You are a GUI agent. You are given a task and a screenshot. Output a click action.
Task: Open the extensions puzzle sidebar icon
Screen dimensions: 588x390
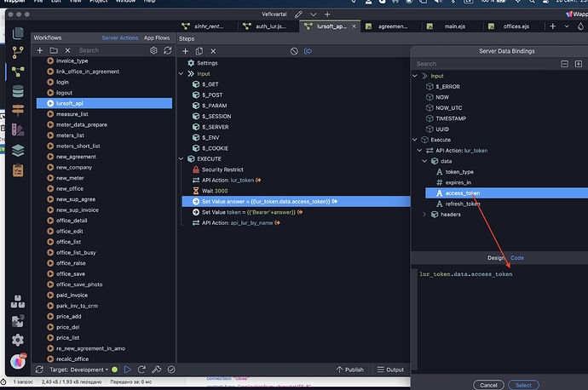pos(18,321)
